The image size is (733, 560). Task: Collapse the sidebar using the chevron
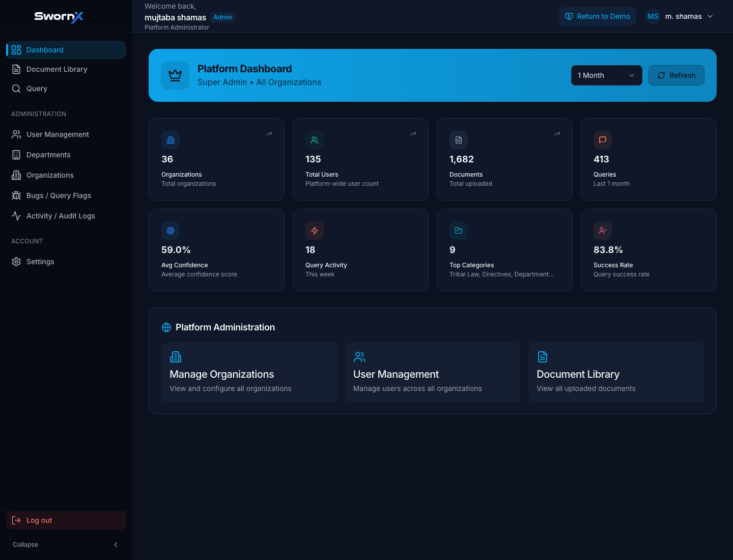pos(116,545)
